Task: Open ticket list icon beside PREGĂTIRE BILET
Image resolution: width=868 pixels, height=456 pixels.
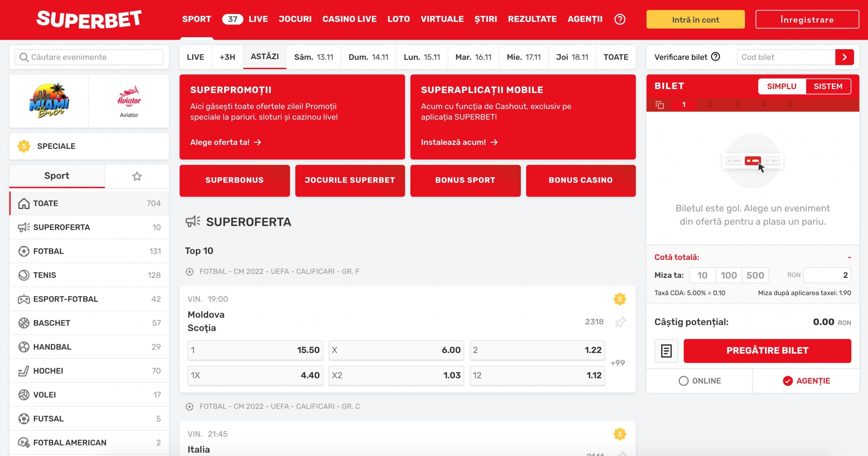Action: click(666, 351)
